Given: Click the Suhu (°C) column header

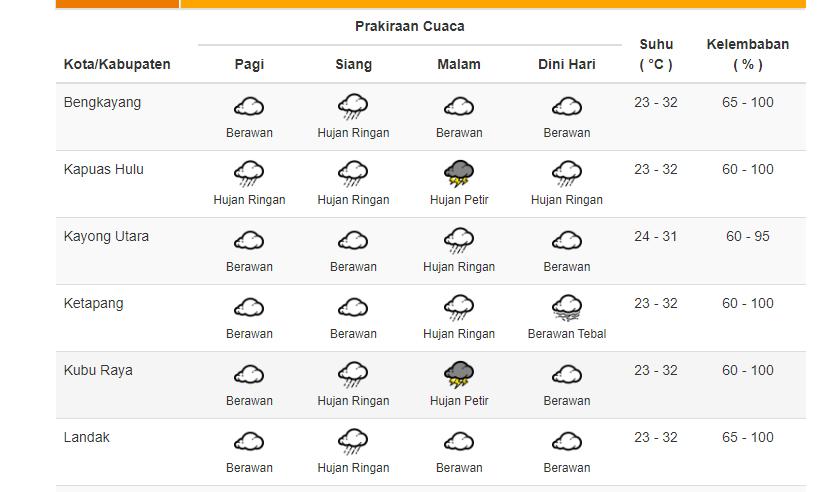Looking at the screenshot, I should tap(656, 54).
